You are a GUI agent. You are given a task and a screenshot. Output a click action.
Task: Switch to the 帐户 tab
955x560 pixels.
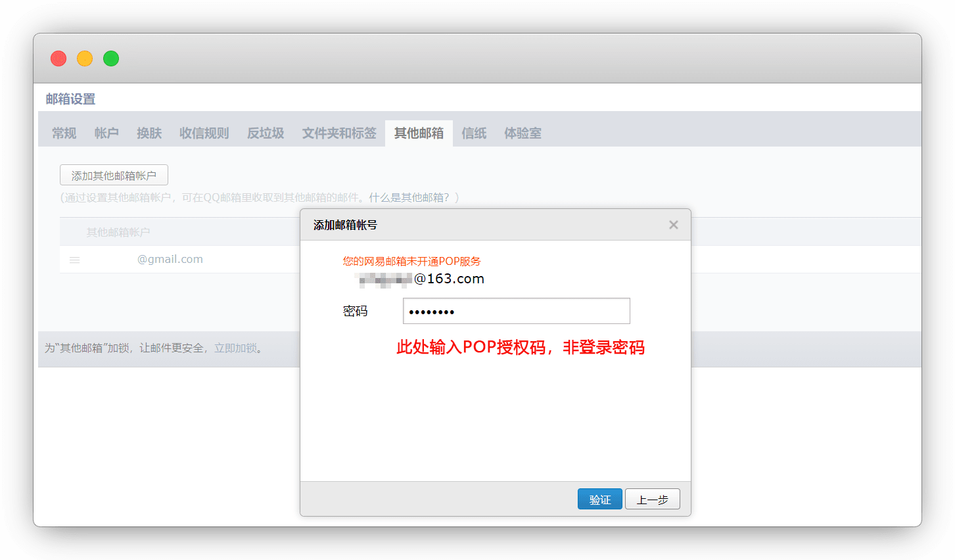click(106, 133)
